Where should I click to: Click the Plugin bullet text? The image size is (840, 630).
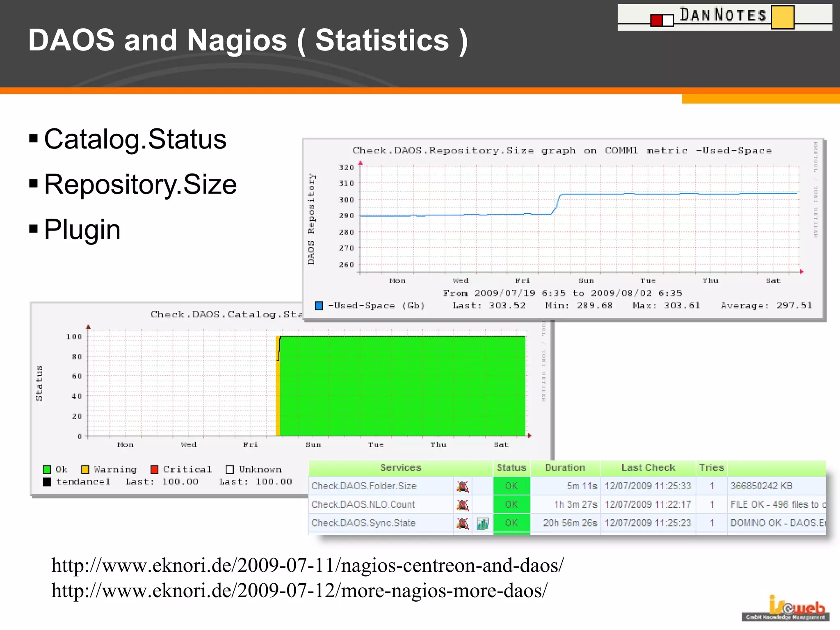coord(82,230)
